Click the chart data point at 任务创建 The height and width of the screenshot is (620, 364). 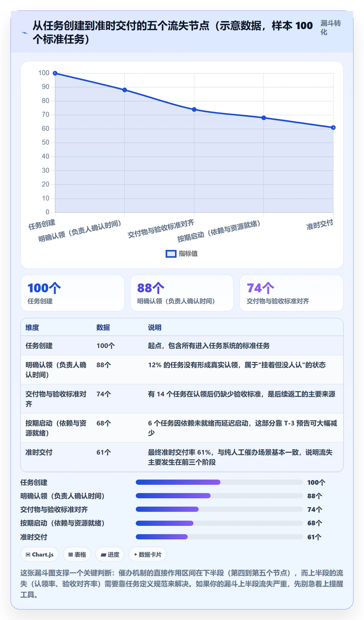55,73
